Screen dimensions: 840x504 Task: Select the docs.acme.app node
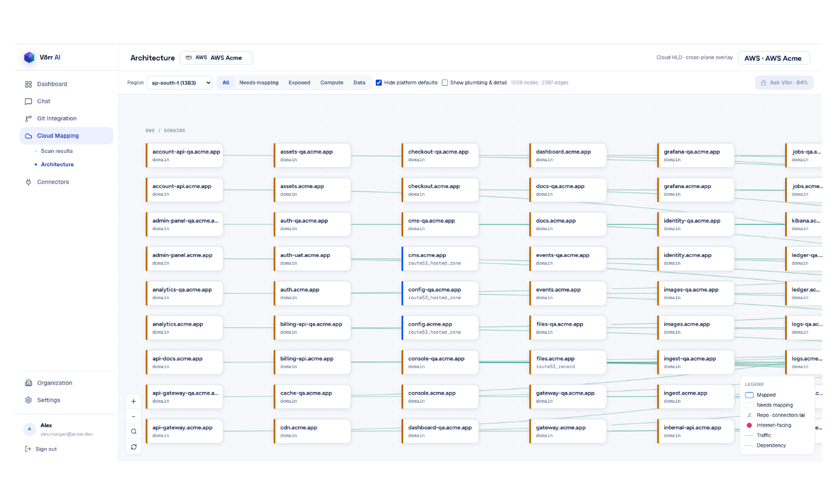click(x=568, y=225)
